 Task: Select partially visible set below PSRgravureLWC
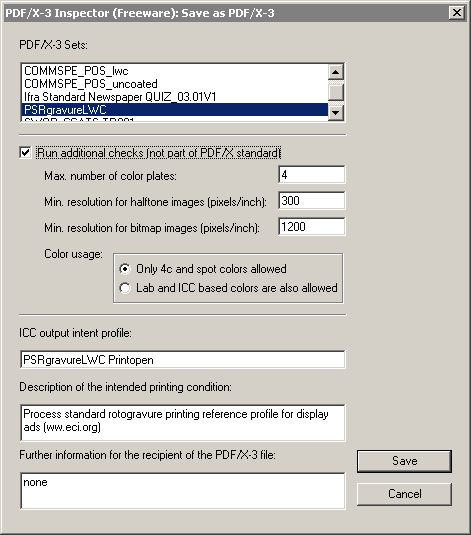(174, 119)
